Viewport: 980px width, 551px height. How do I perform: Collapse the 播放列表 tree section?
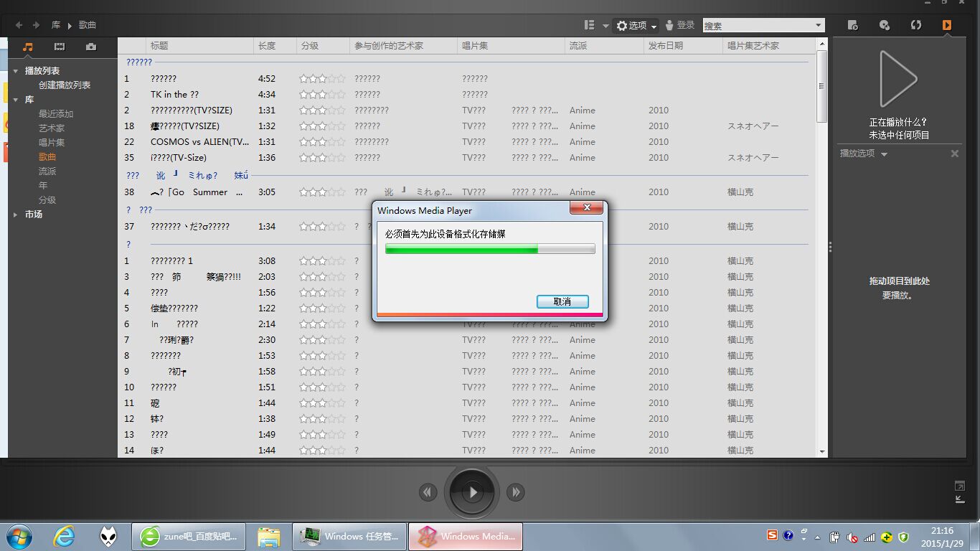coord(16,71)
